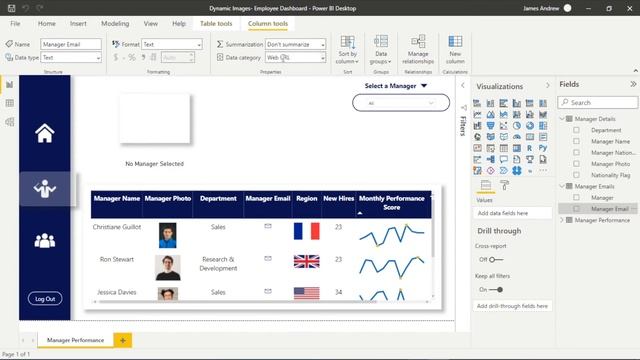Switch to the View ribbon tab
The width and height of the screenshot is (640, 360).
coord(151,24)
